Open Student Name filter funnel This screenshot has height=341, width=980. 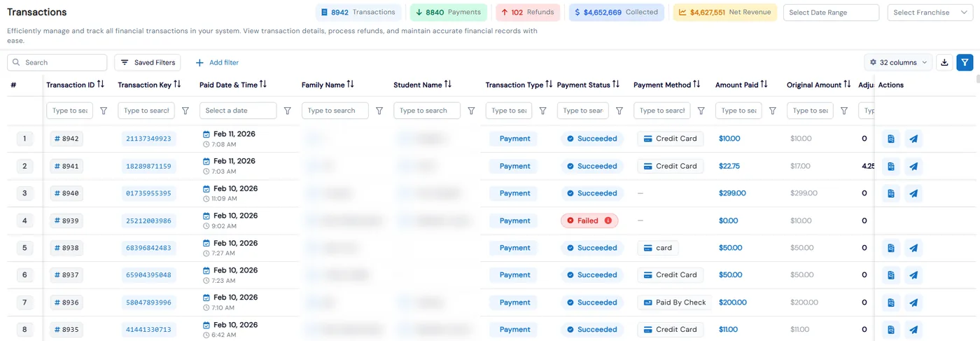pos(471,111)
